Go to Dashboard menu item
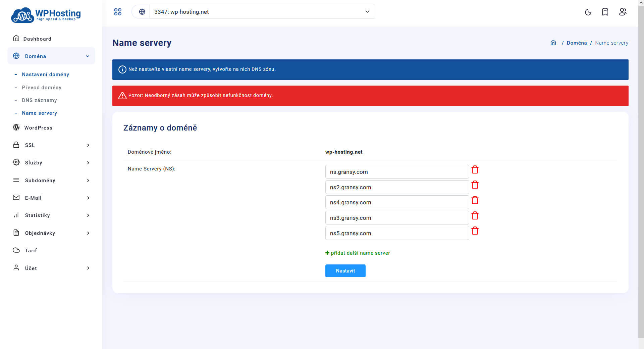 tap(37, 39)
